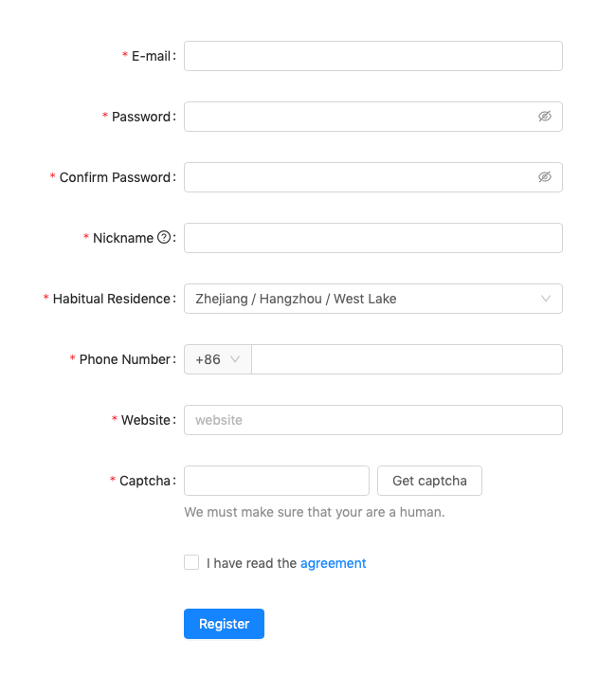This screenshot has width=616, height=675.
Task: Focus the E-mail input field
Action: click(x=373, y=56)
